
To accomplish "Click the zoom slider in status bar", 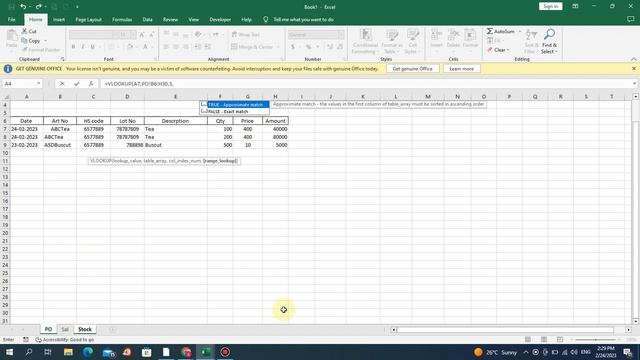I will point(596,340).
